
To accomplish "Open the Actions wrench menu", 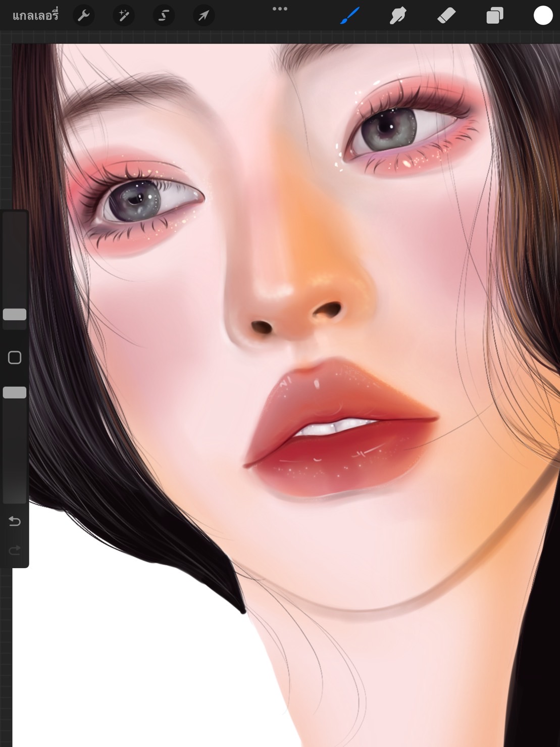I will click(x=84, y=16).
